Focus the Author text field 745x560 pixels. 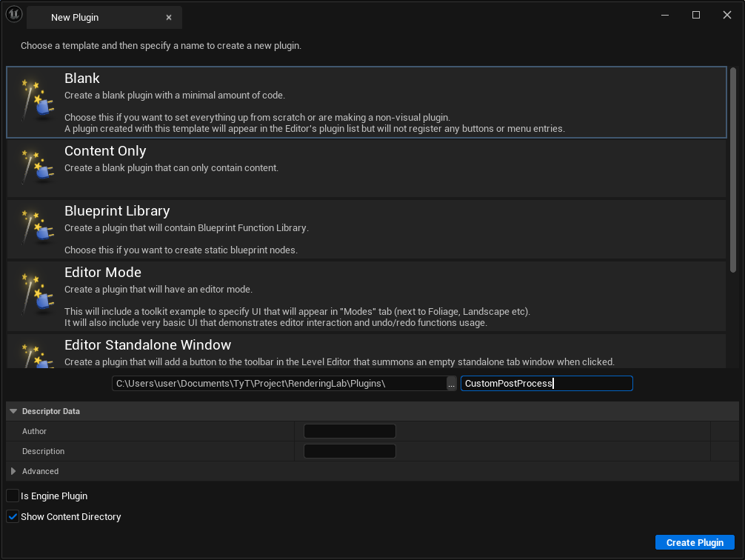pyautogui.click(x=350, y=431)
